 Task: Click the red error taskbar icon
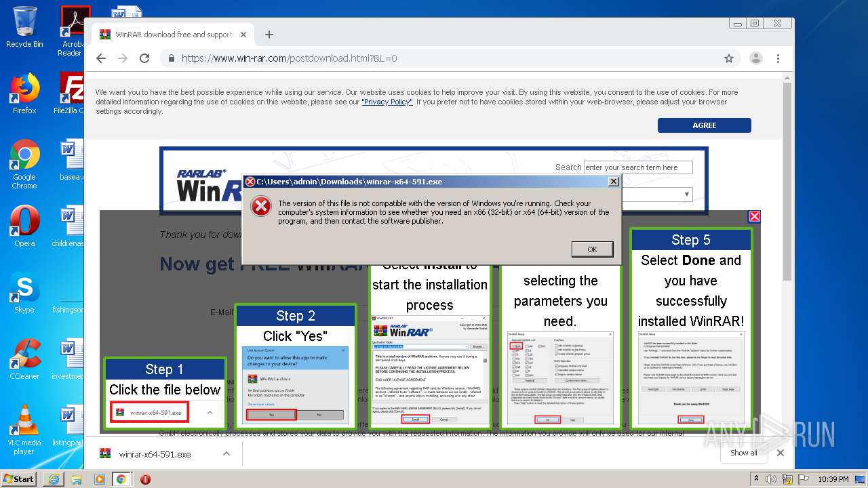(x=145, y=479)
